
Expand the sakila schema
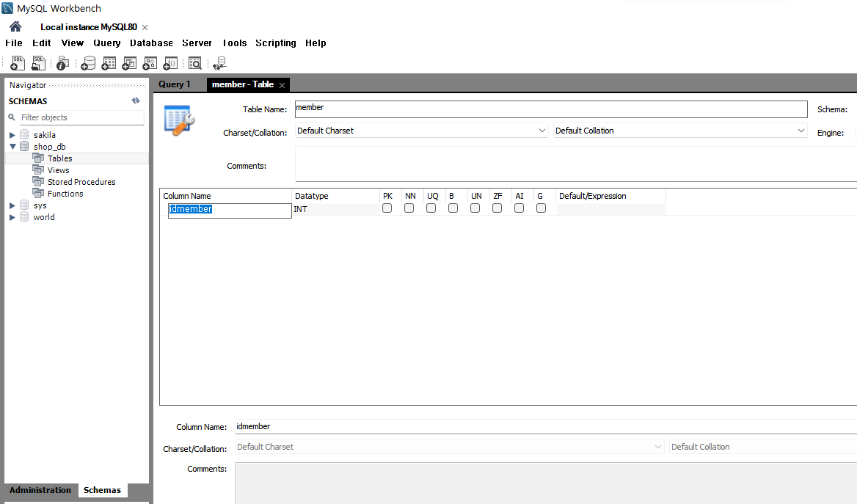point(12,135)
